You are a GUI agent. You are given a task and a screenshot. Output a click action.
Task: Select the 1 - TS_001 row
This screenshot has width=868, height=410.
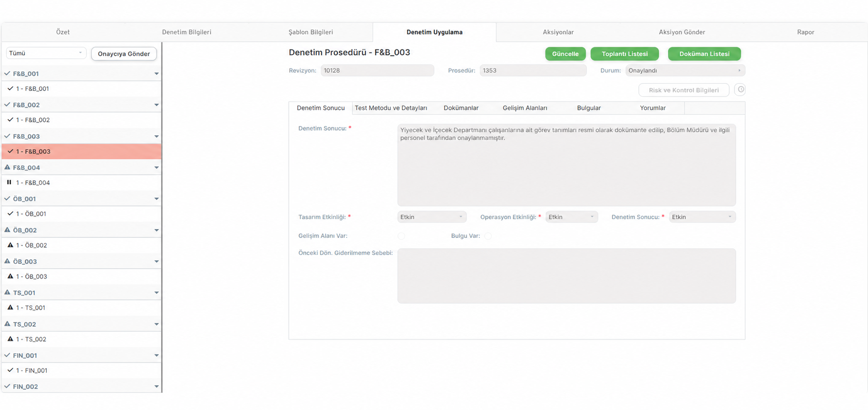pos(81,308)
